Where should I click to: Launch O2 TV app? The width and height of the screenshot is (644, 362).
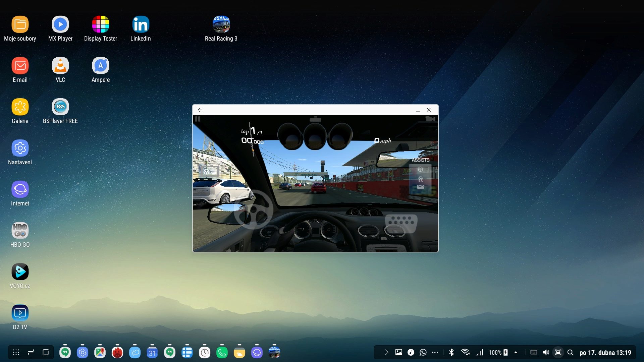tap(20, 317)
